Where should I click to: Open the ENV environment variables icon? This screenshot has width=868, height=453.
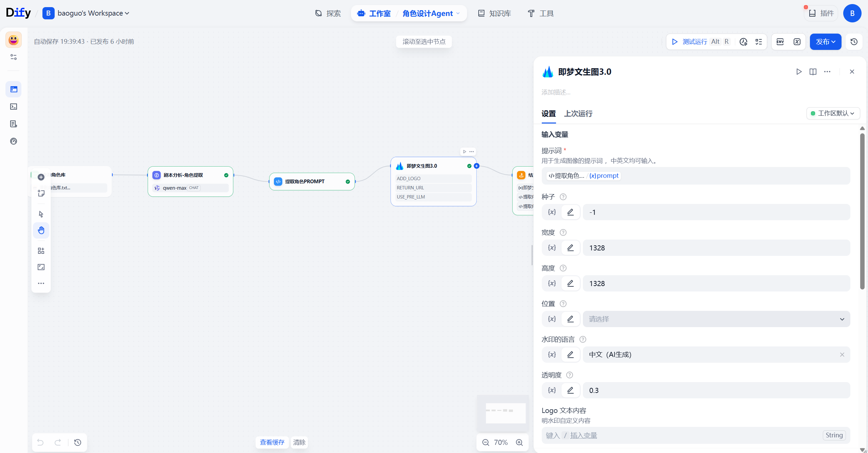pos(780,42)
